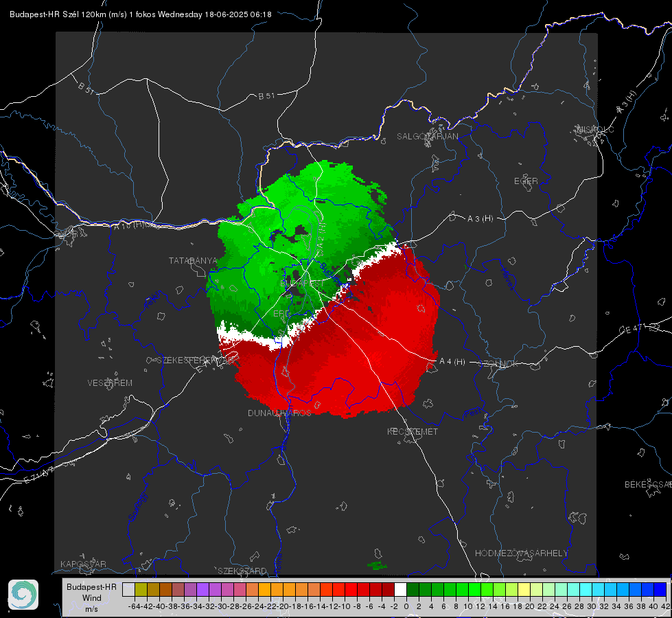Select the yellow swatch between 18 and 20

(524, 589)
